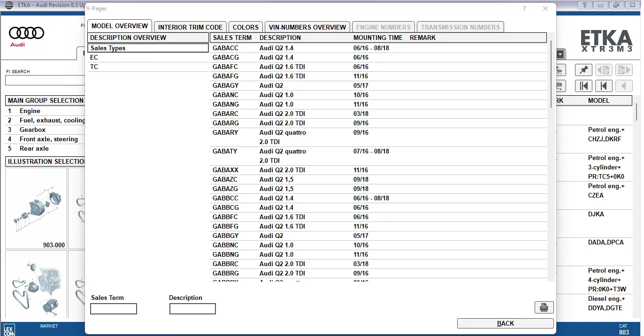Viewport: 644px width, 336px height.
Task: Click the Audi rings logo
Action: [26, 35]
